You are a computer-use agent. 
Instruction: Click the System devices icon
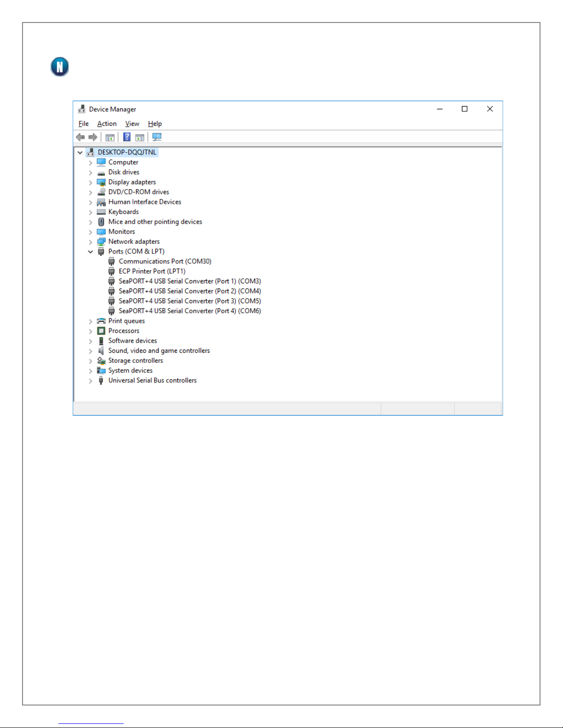click(101, 371)
